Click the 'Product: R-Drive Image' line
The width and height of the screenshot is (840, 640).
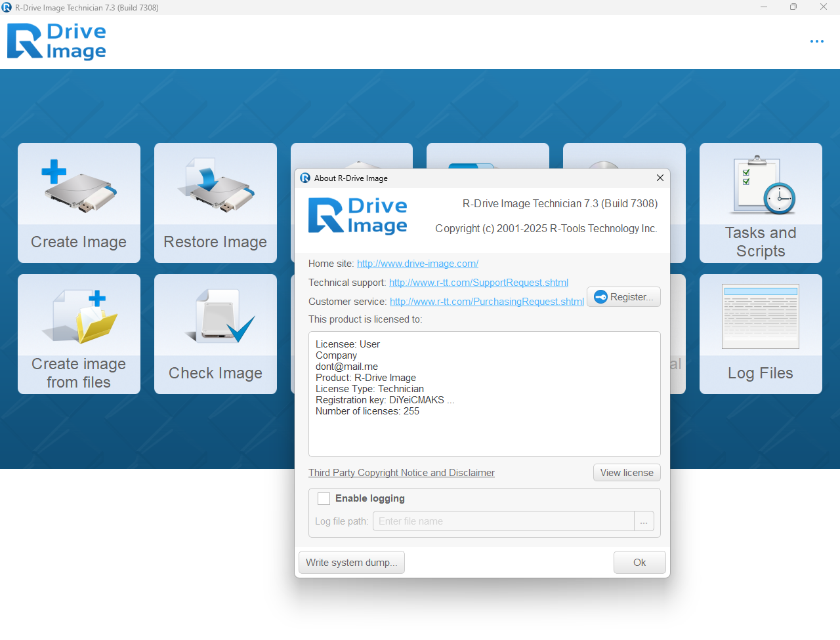pos(366,378)
